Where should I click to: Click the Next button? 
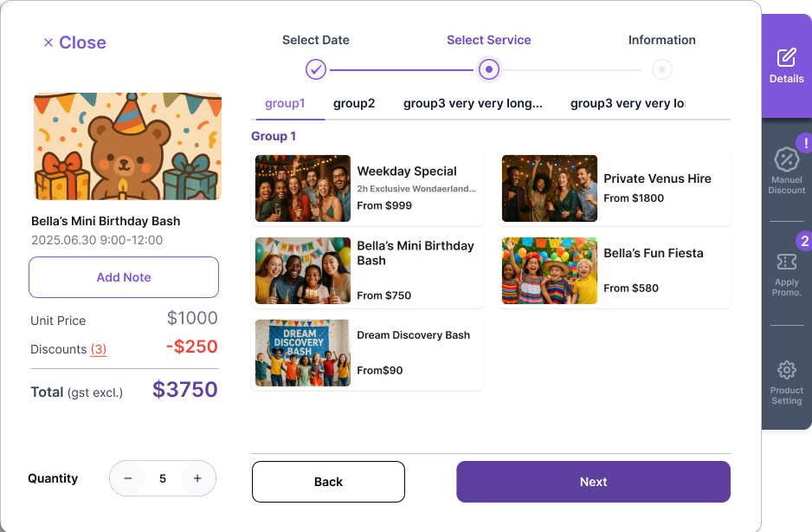pos(593,482)
